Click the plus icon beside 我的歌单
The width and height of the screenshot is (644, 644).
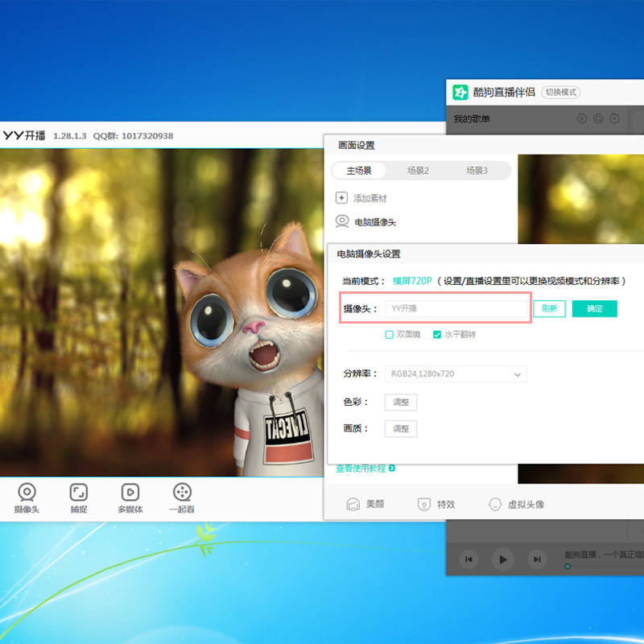tap(614, 118)
